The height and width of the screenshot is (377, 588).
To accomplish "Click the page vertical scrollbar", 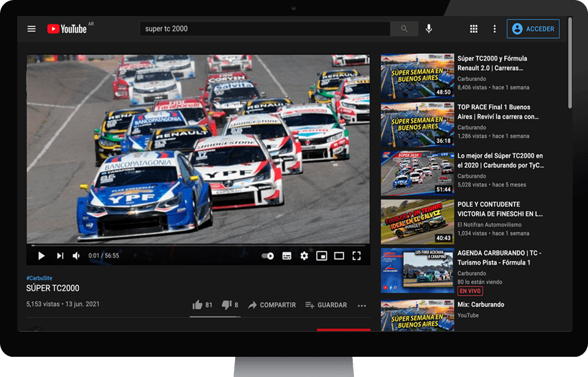I will (x=570, y=63).
